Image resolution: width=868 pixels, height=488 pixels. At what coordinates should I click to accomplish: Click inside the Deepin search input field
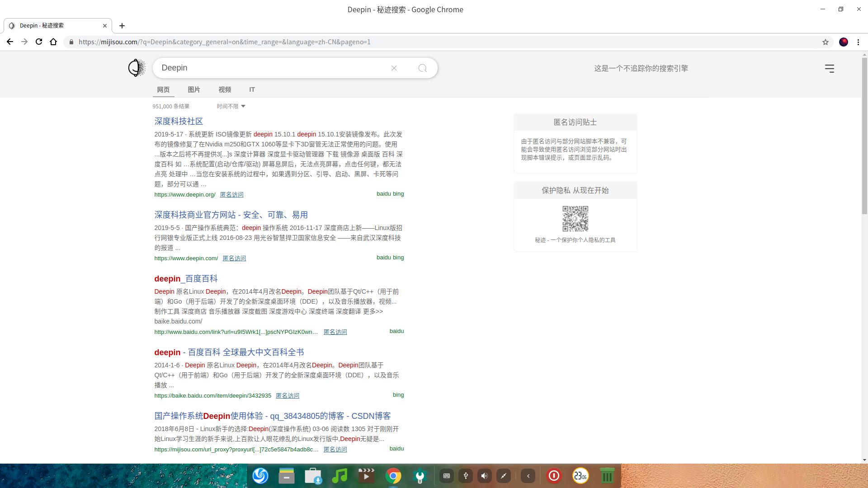click(x=271, y=68)
